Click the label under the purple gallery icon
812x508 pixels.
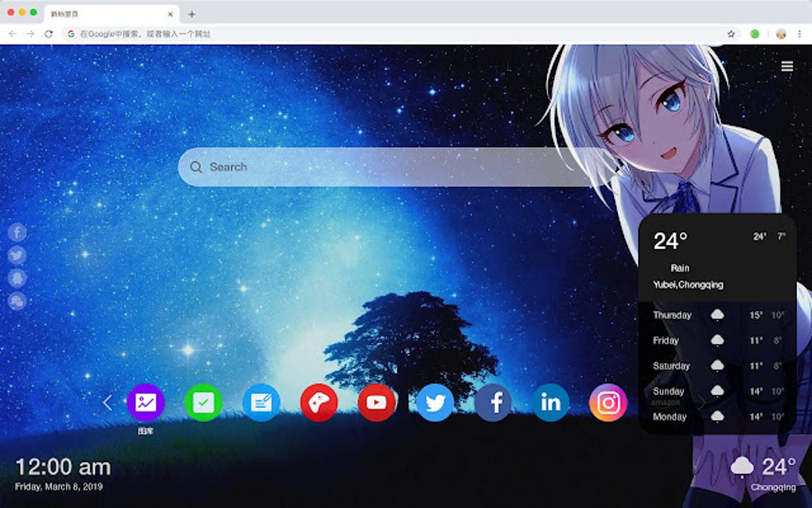(x=146, y=431)
